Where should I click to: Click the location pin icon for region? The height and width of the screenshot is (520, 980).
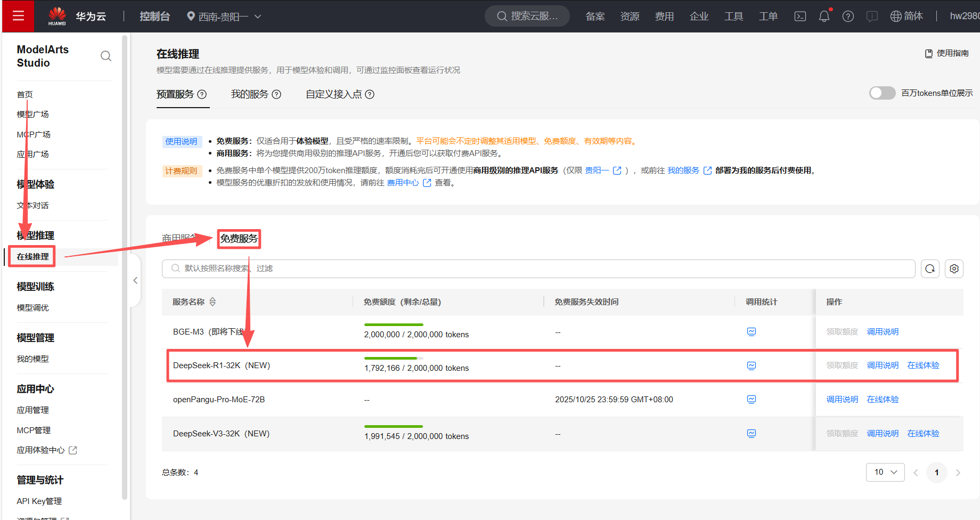click(191, 17)
